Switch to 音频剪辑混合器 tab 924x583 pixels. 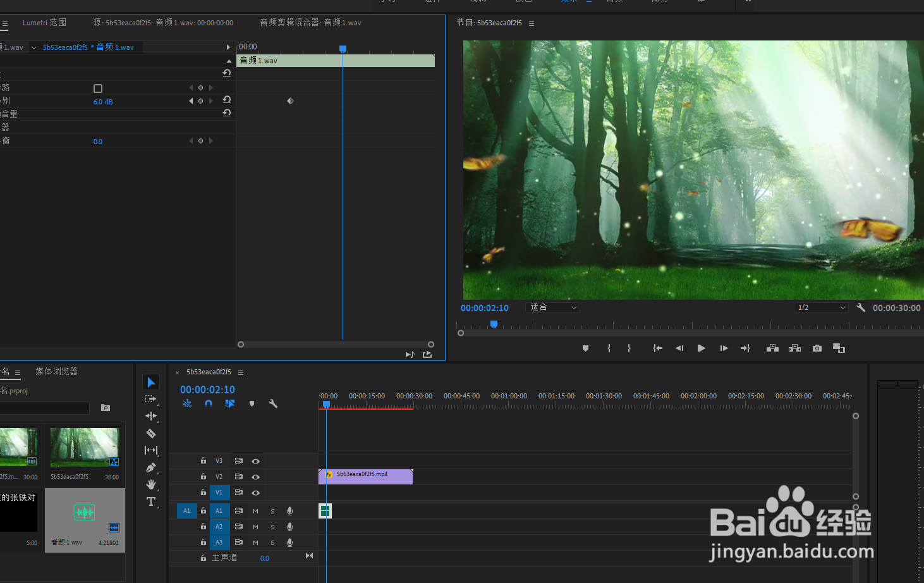tap(310, 23)
